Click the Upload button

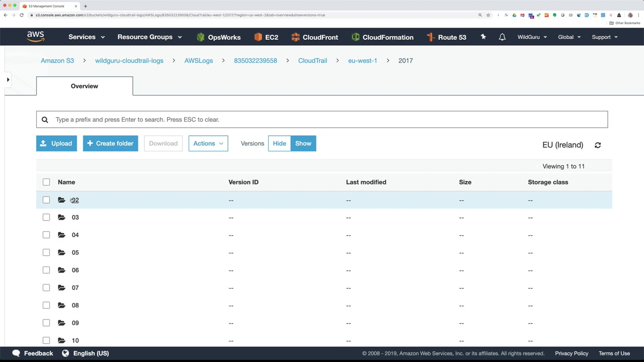pyautogui.click(x=56, y=143)
